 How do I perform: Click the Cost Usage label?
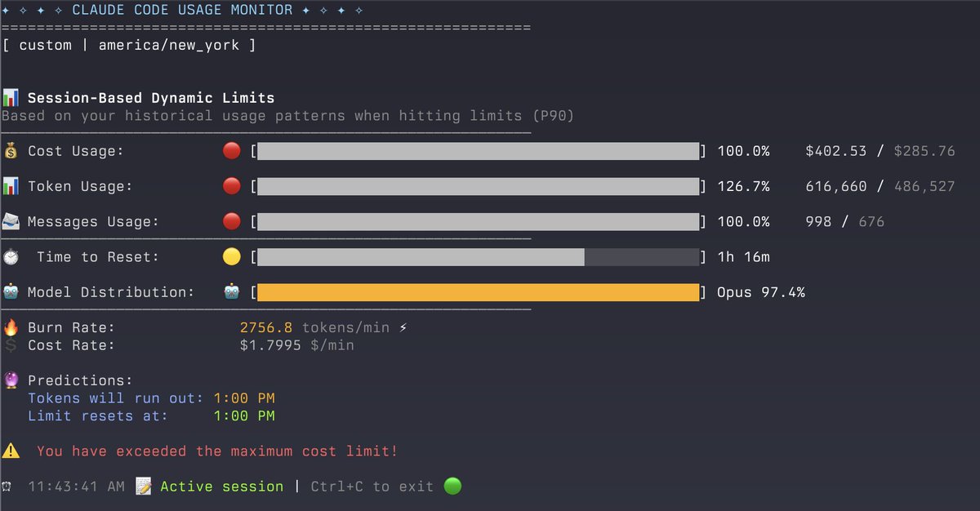pos(76,151)
